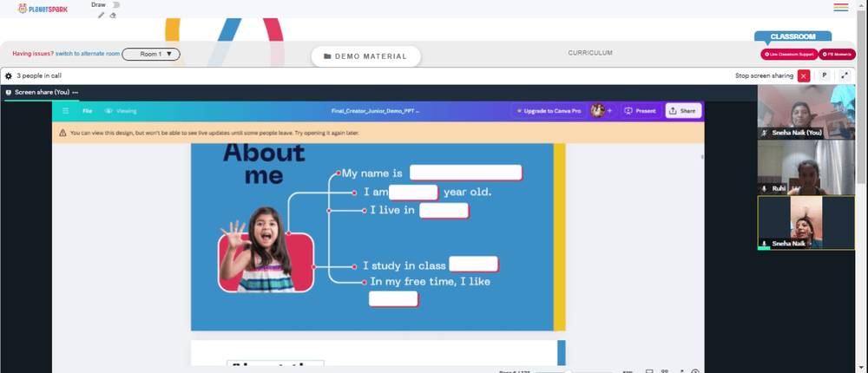Viewport: 868px width, 373px height.
Task: Click the Viewing eye icon in Canva
Action: [x=108, y=111]
